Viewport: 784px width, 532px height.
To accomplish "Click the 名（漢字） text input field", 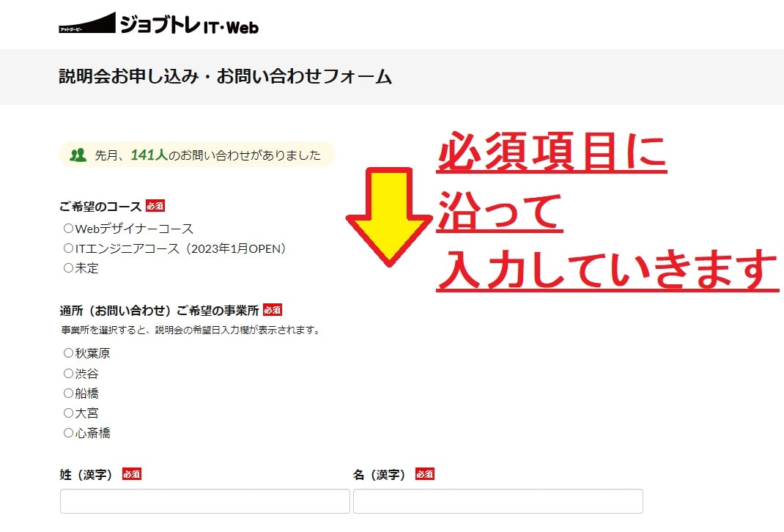I will pyautogui.click(x=498, y=501).
